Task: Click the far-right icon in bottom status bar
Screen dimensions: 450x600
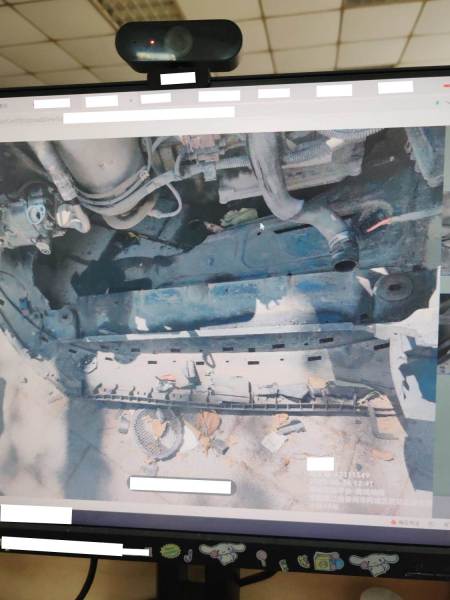Action: pyautogui.click(x=447, y=523)
